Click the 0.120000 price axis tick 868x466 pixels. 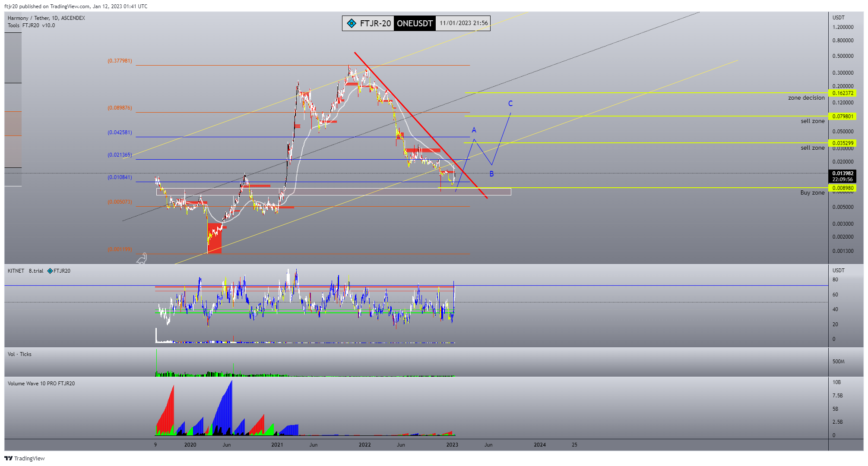pyautogui.click(x=843, y=103)
